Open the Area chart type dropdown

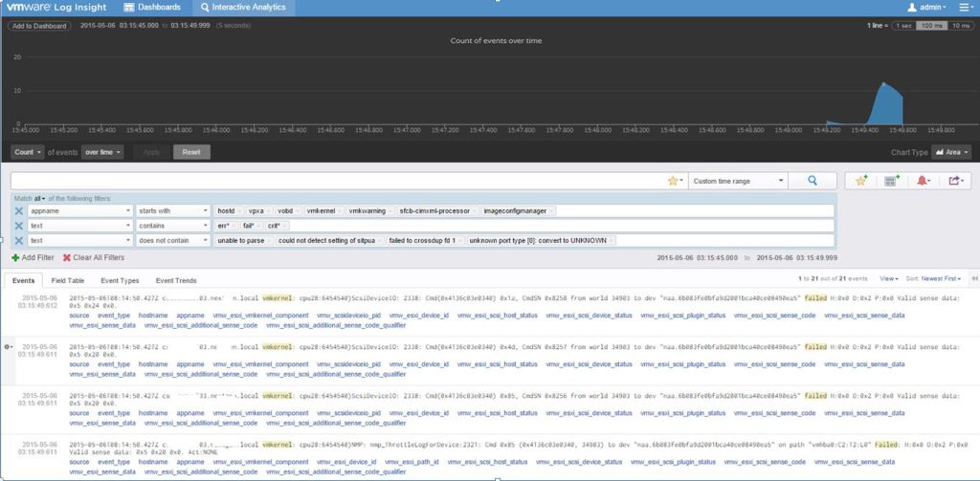point(951,152)
